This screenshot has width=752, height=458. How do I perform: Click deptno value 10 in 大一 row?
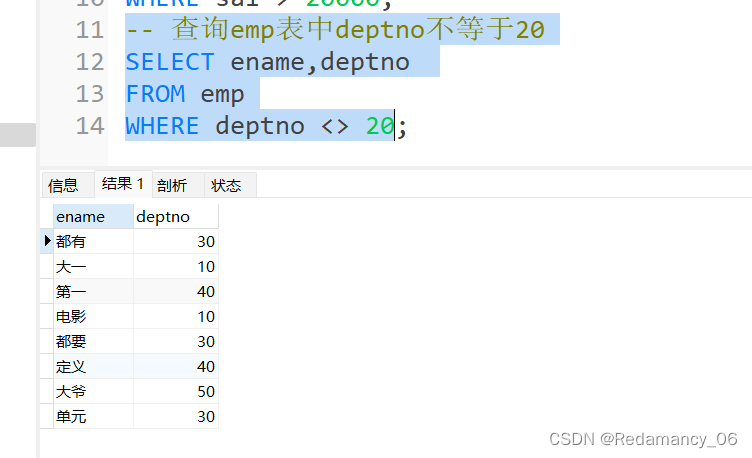(x=176, y=266)
